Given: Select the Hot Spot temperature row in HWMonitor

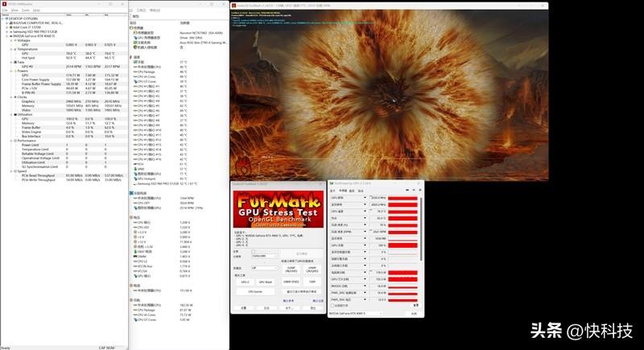Looking at the screenshot, I should pos(64,58).
